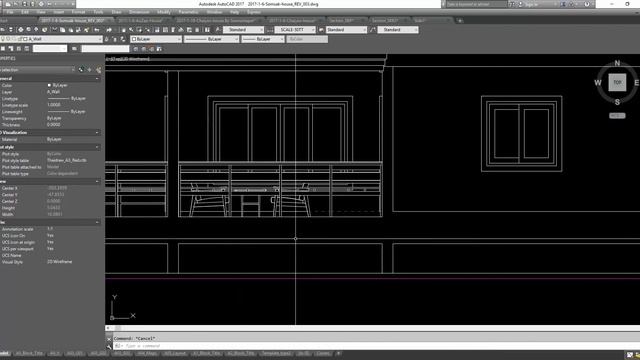Click the Help question mark in title bar
The width and height of the screenshot is (640, 360).
pyautogui.click(x=587, y=4)
